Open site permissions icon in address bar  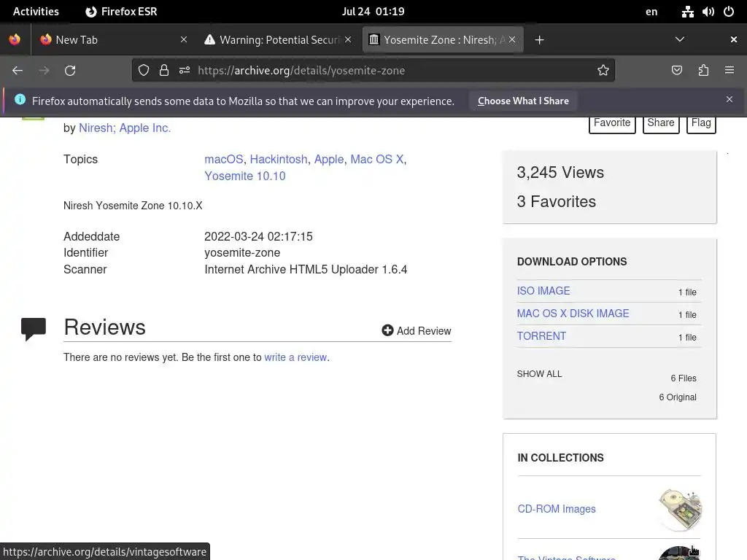(x=185, y=71)
